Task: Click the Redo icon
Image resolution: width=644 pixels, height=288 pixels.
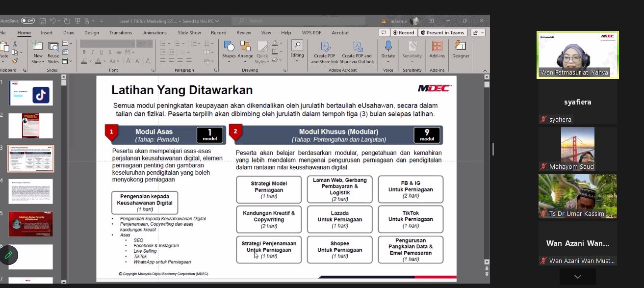Action: coord(67,21)
